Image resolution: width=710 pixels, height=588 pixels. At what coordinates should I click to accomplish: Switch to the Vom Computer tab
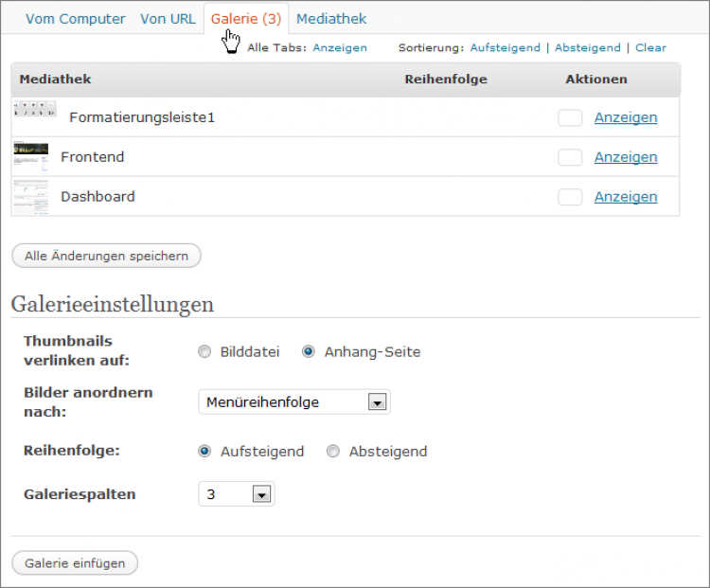[x=75, y=19]
